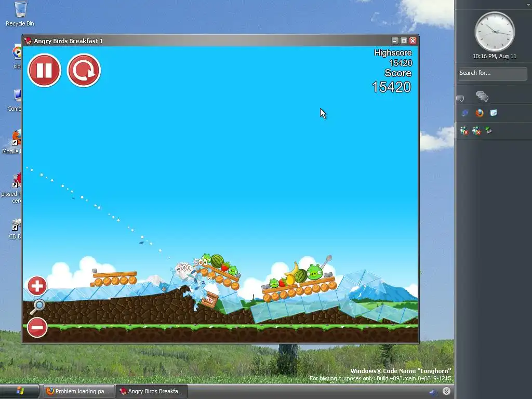Screen dimensions: 532x399
Task: Click the magnifying glass between the zoom buttons
Action: click(x=37, y=307)
